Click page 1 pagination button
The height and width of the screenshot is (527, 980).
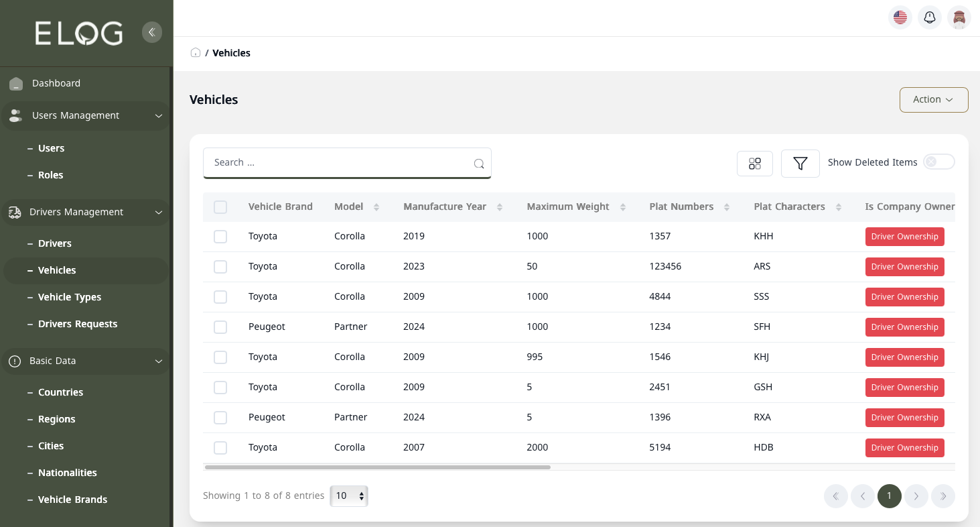889,496
